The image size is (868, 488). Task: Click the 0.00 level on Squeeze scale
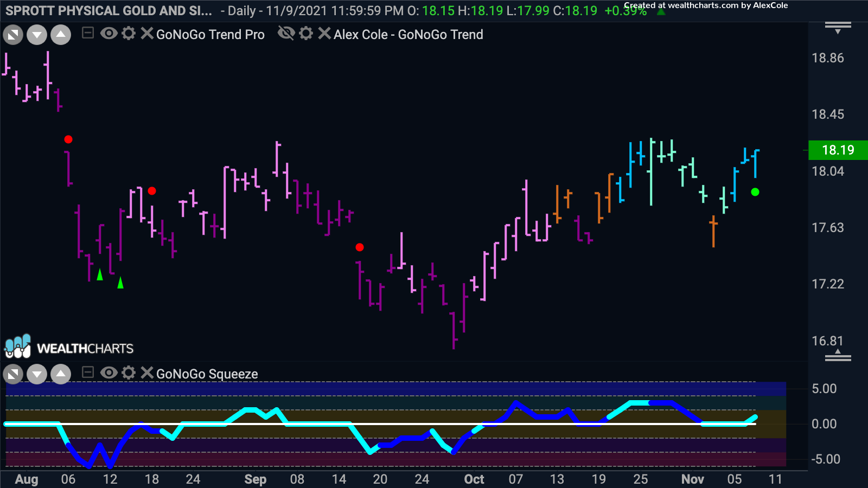[824, 424]
